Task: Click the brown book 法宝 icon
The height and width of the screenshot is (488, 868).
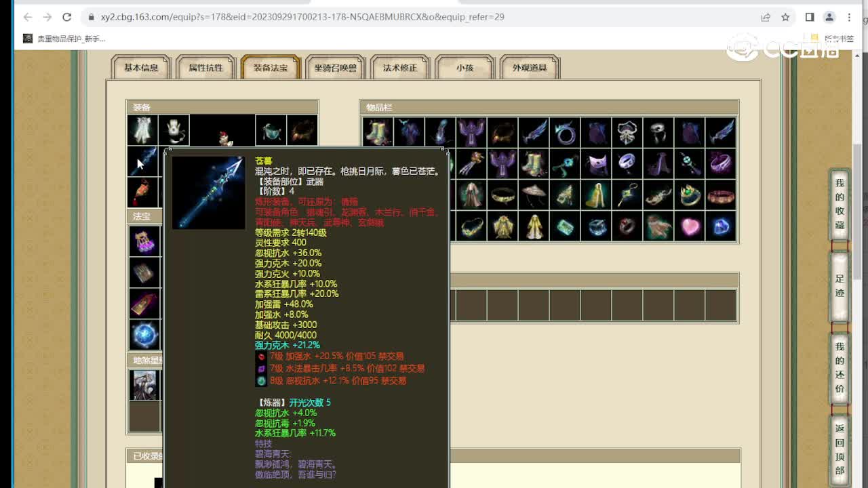Action: click(x=144, y=272)
